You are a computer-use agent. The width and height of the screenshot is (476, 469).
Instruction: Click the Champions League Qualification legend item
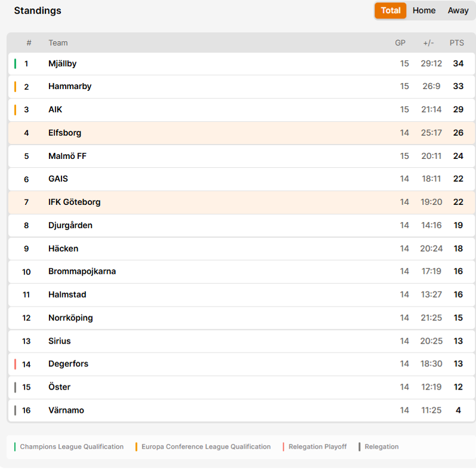[69, 447]
